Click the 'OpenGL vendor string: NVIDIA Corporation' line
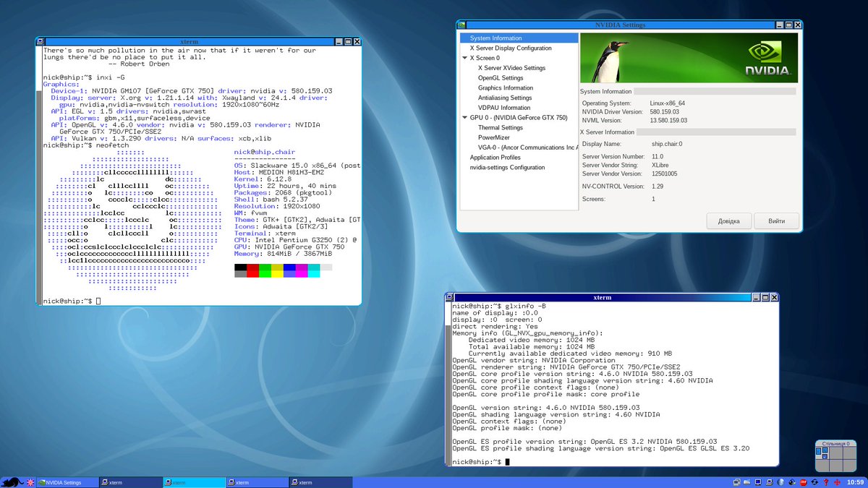The width and height of the screenshot is (868, 488). (534, 360)
